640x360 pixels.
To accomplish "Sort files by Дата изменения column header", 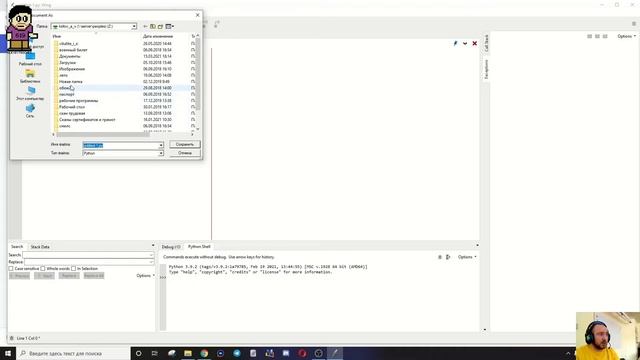I will click(x=158, y=36).
